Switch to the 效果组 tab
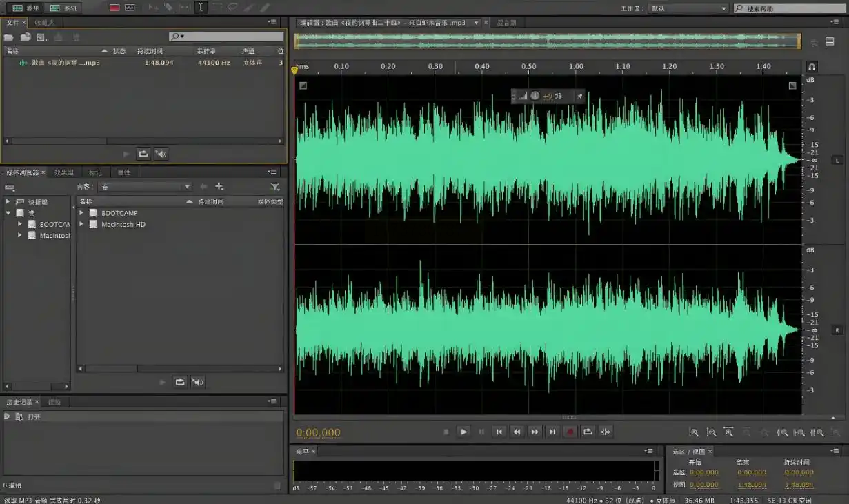849x504 pixels. 64,172
